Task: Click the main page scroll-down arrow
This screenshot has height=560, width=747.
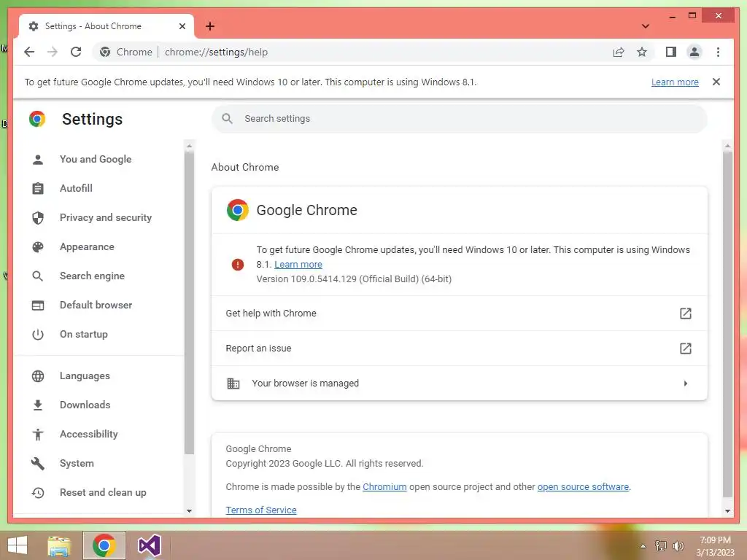Action: tap(727, 510)
